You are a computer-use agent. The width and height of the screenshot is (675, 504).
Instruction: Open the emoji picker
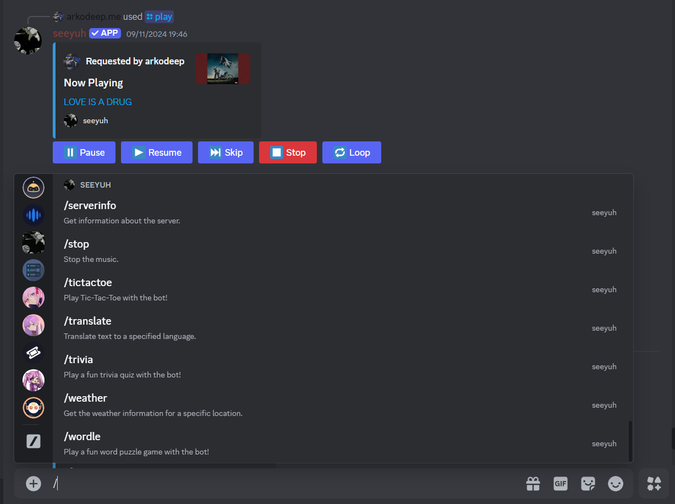615,483
